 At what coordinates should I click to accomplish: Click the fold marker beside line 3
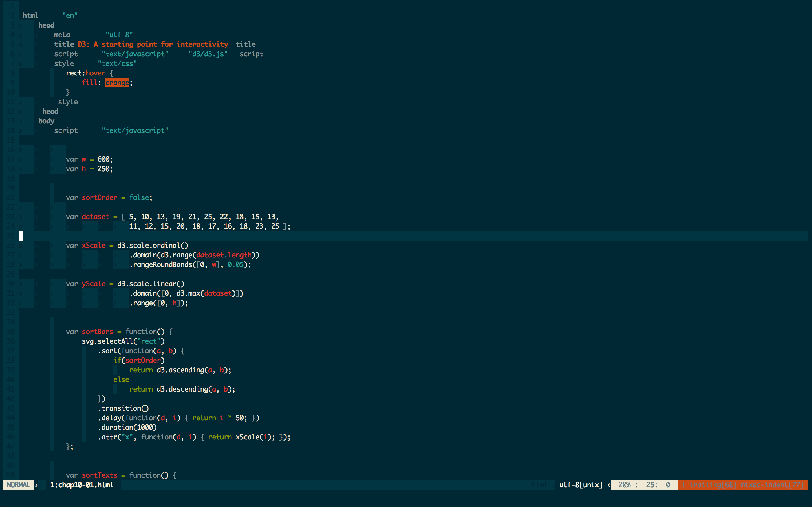click(21, 25)
